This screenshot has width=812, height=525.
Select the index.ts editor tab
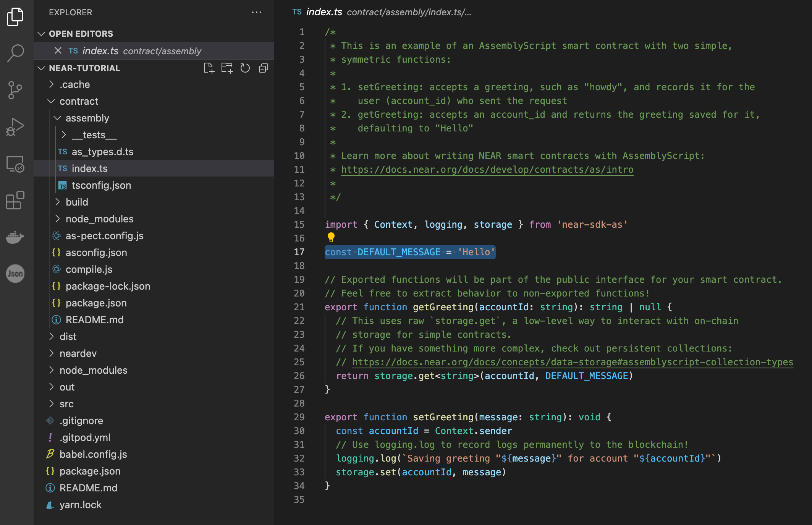click(324, 12)
